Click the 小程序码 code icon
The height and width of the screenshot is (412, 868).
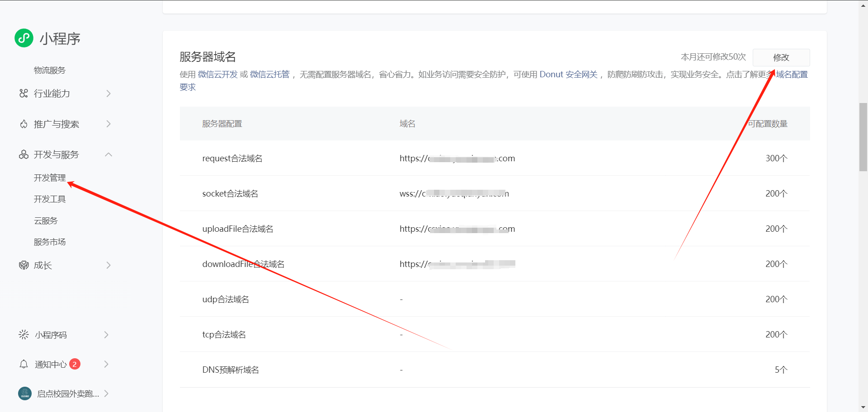click(x=24, y=335)
